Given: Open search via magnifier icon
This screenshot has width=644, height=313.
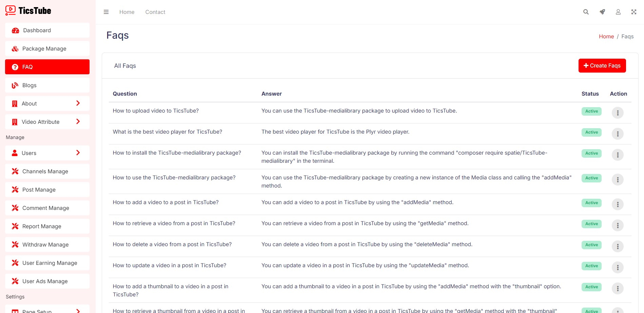Looking at the screenshot, I should (586, 12).
